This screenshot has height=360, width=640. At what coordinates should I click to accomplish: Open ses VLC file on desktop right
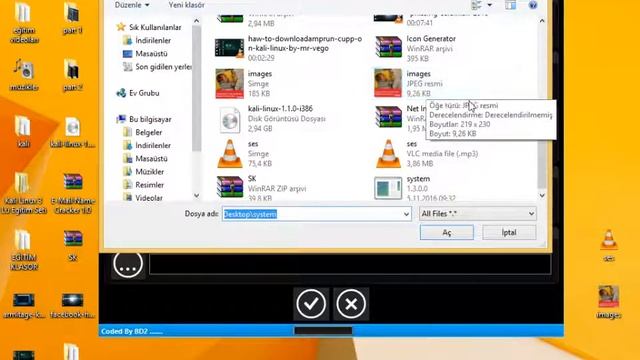click(x=609, y=245)
